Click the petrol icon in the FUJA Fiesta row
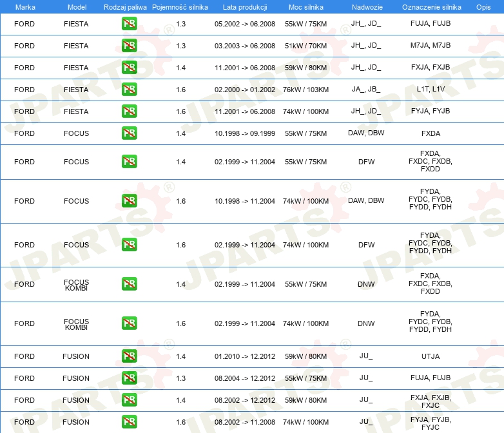 click(x=129, y=23)
